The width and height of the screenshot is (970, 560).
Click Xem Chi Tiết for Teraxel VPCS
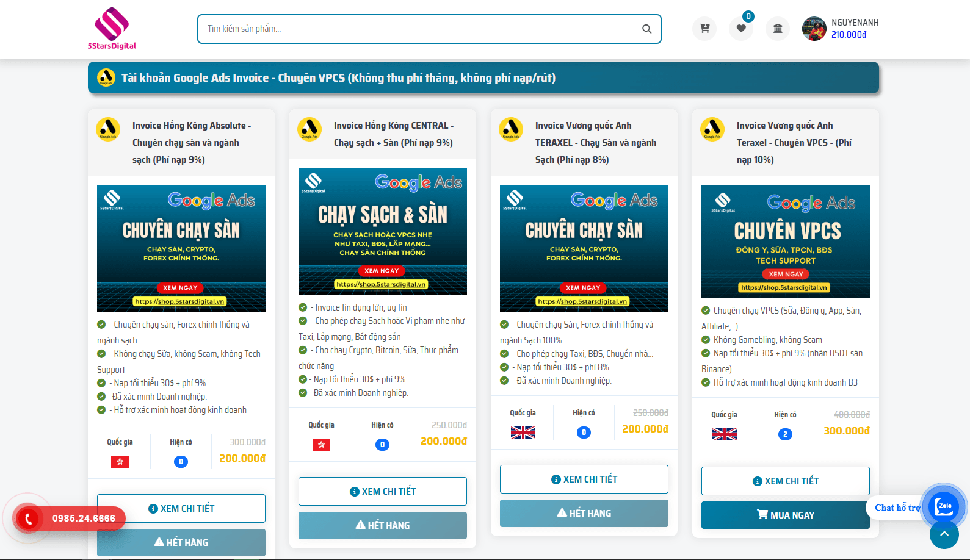786,481
